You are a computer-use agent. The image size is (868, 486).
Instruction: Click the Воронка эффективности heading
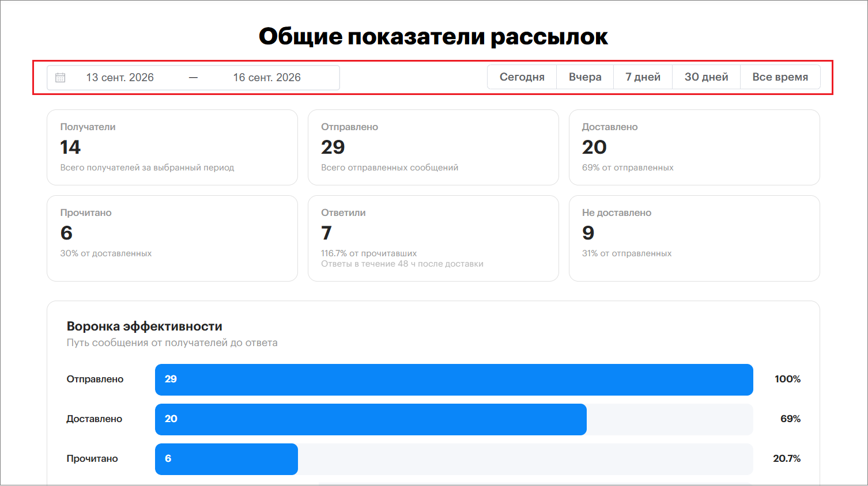(x=145, y=326)
